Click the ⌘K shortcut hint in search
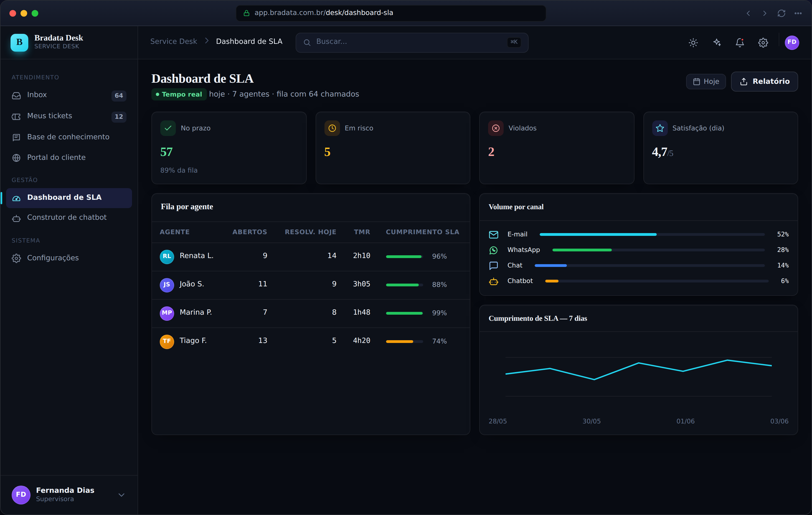The height and width of the screenshot is (515, 812). click(514, 42)
